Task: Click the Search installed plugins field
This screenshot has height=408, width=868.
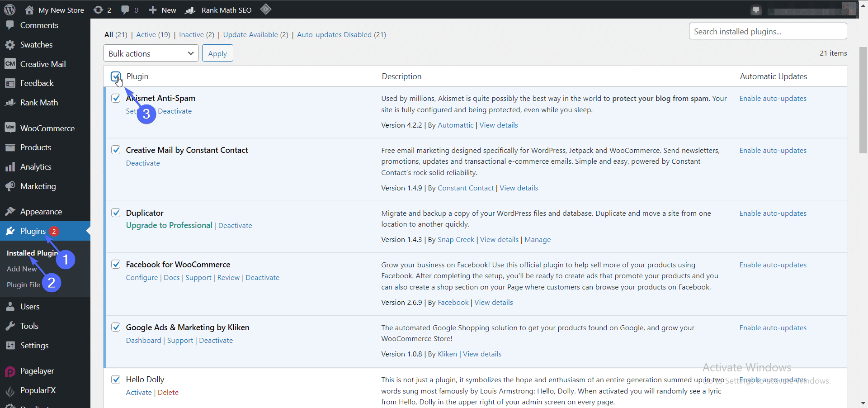Action: pyautogui.click(x=768, y=31)
